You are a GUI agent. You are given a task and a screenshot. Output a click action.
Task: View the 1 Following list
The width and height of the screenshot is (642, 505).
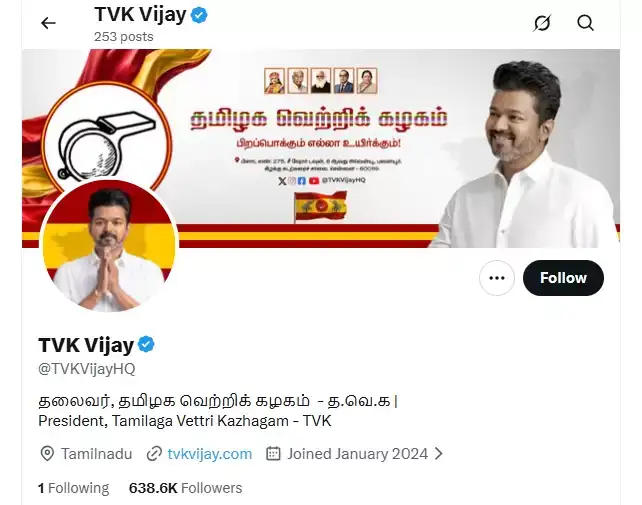coord(74,488)
